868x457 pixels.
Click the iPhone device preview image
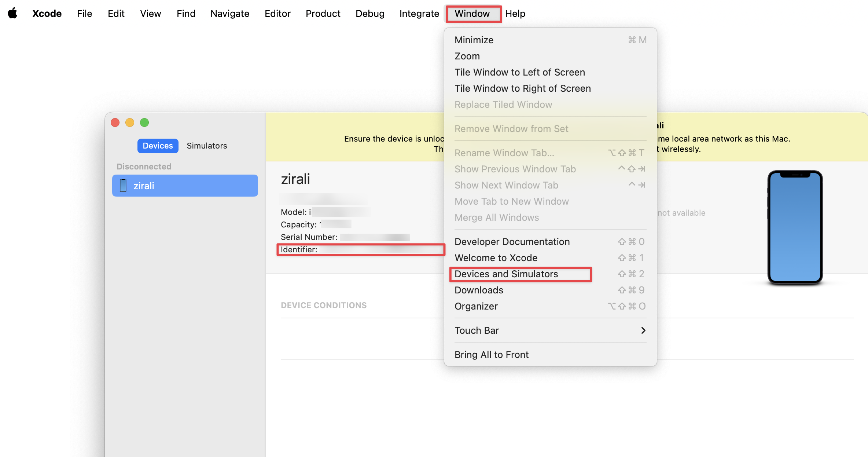[x=795, y=227]
